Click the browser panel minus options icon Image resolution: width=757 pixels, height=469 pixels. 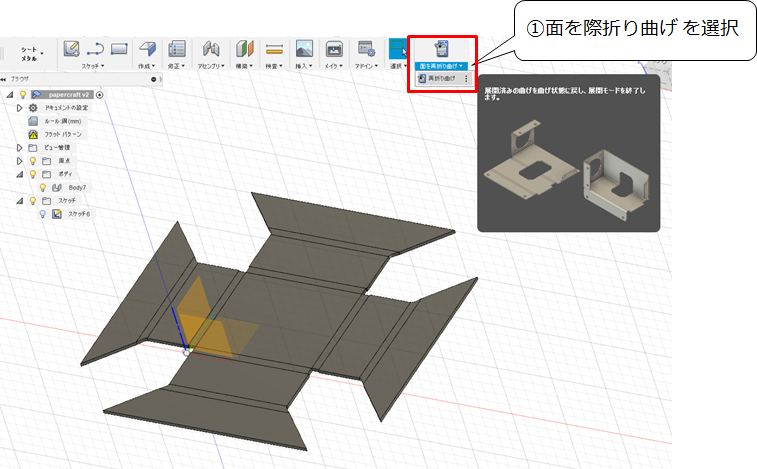coord(154,79)
